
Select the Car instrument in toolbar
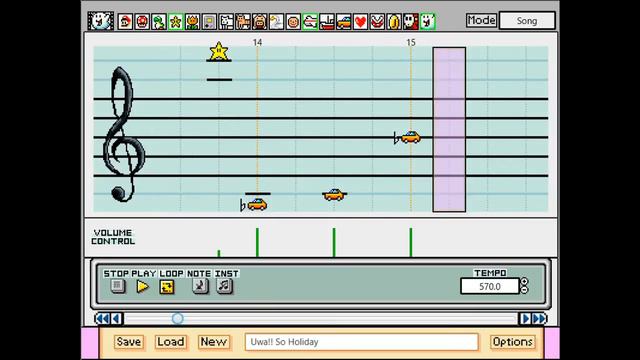tap(344, 22)
